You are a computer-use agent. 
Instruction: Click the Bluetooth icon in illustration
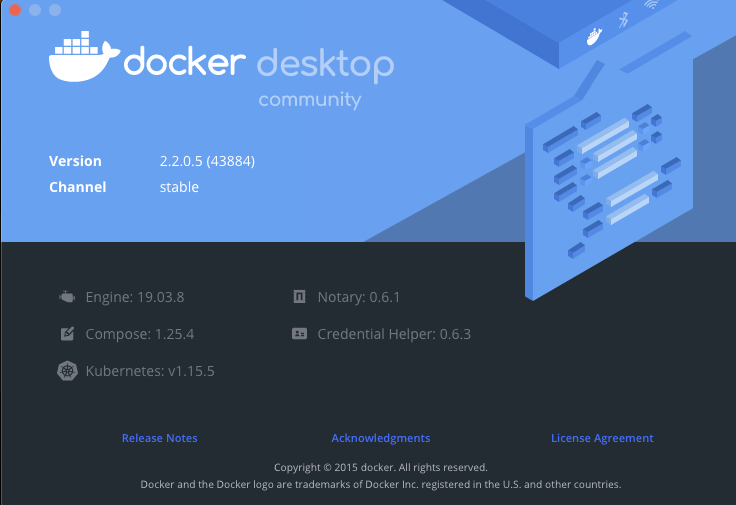624,20
